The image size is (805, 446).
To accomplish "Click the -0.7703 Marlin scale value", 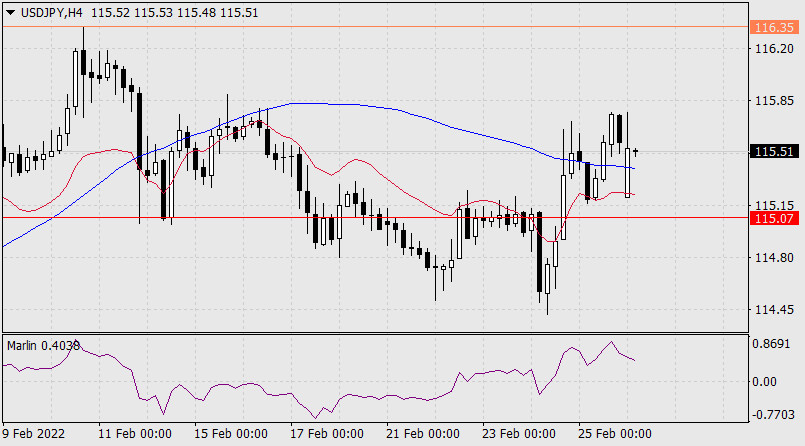I will click(772, 415).
